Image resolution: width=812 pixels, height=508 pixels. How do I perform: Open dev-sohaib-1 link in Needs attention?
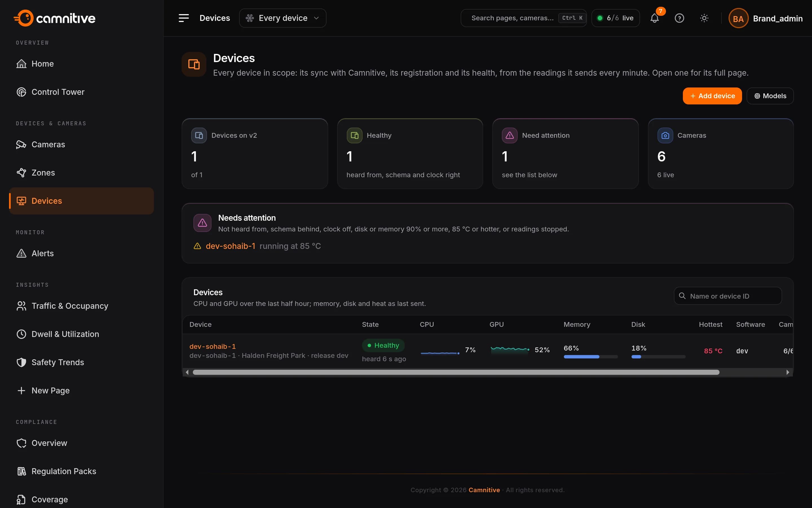tap(230, 246)
